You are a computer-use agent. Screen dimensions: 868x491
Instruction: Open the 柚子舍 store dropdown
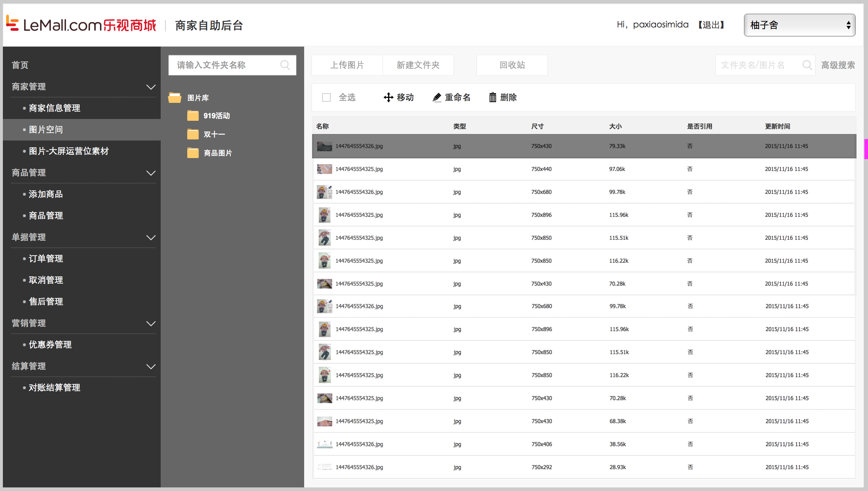[x=799, y=25]
